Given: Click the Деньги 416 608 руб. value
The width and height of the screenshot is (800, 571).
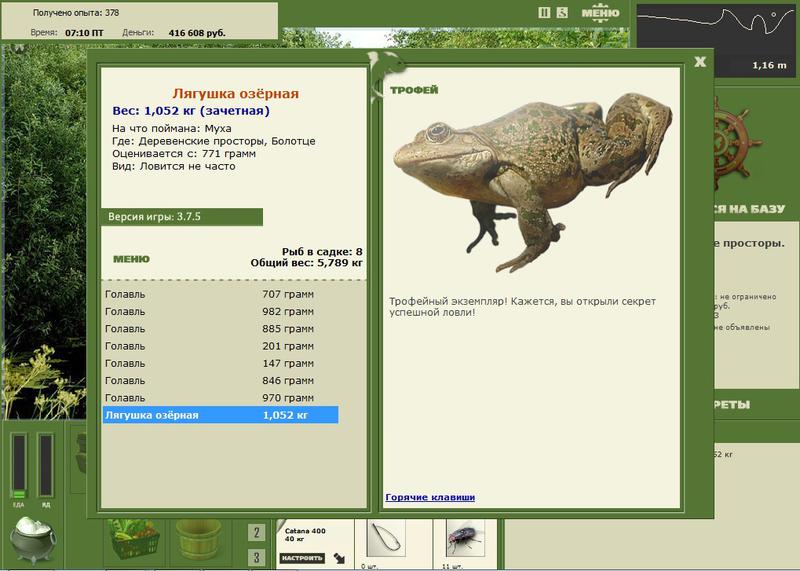Looking at the screenshot, I should (197, 33).
